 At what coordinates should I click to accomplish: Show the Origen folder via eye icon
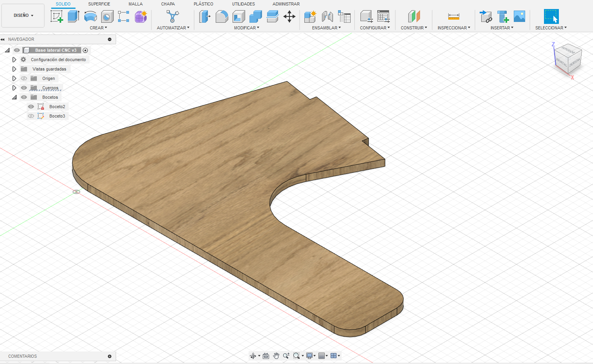(x=24, y=78)
